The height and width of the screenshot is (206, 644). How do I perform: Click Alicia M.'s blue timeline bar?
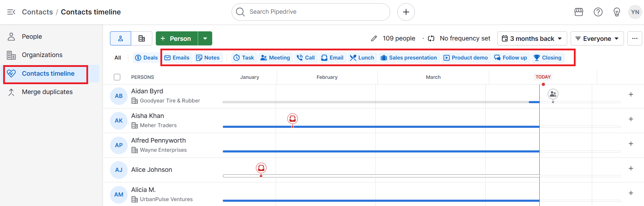coord(381,200)
